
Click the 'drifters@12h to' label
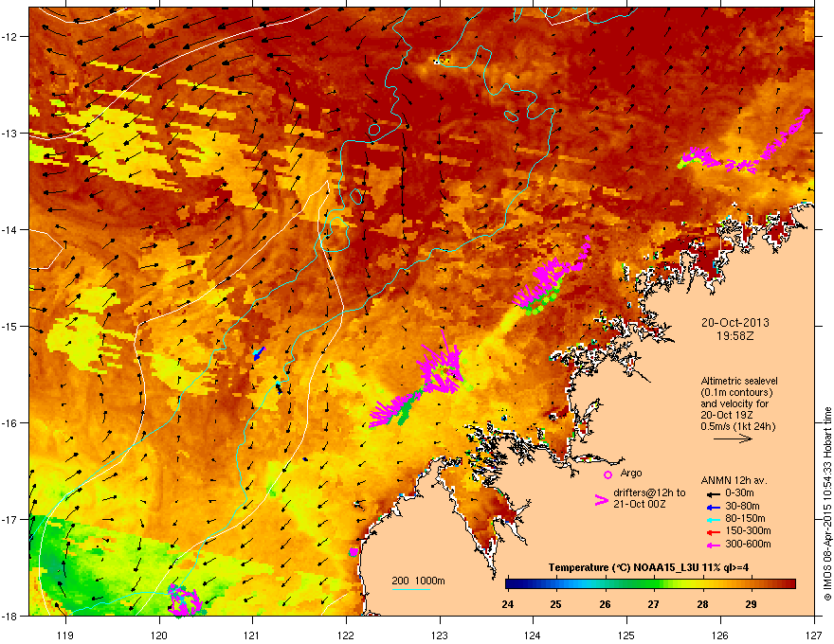click(649, 493)
